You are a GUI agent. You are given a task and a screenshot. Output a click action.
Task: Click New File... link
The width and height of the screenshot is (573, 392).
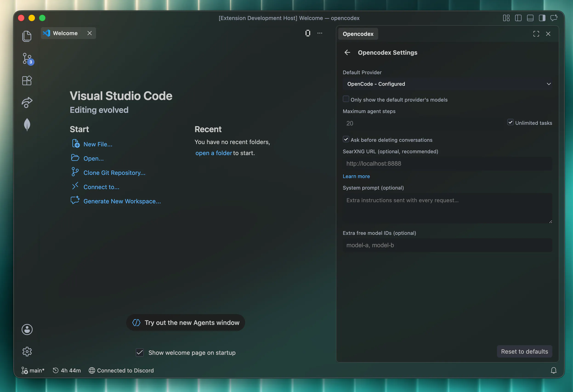pyautogui.click(x=98, y=144)
